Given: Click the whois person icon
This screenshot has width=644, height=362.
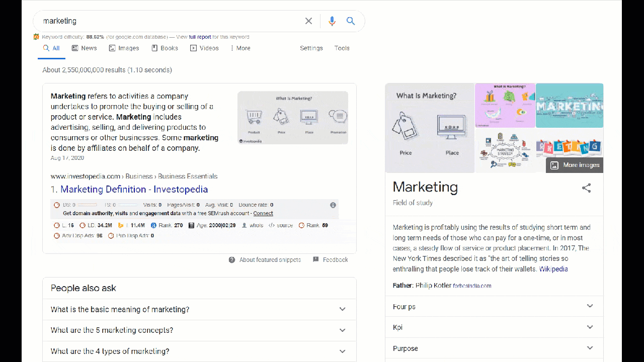Looking at the screenshot, I should coord(245,226).
